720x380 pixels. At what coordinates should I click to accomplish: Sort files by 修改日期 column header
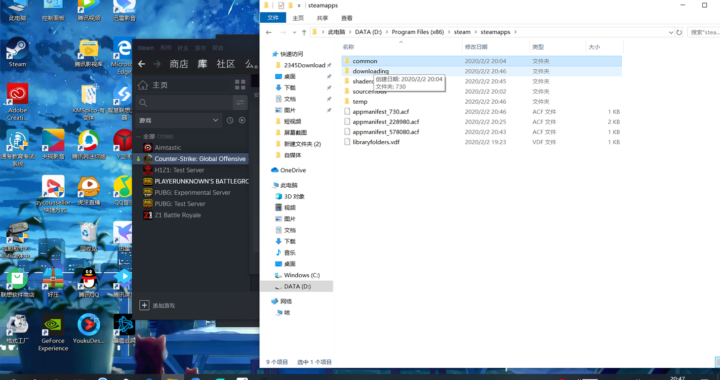[495, 47]
